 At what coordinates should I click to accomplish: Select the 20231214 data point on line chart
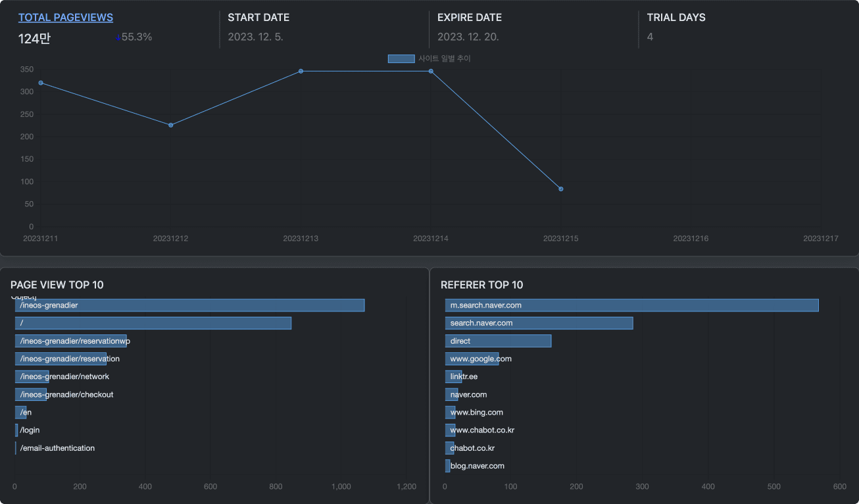point(431,71)
